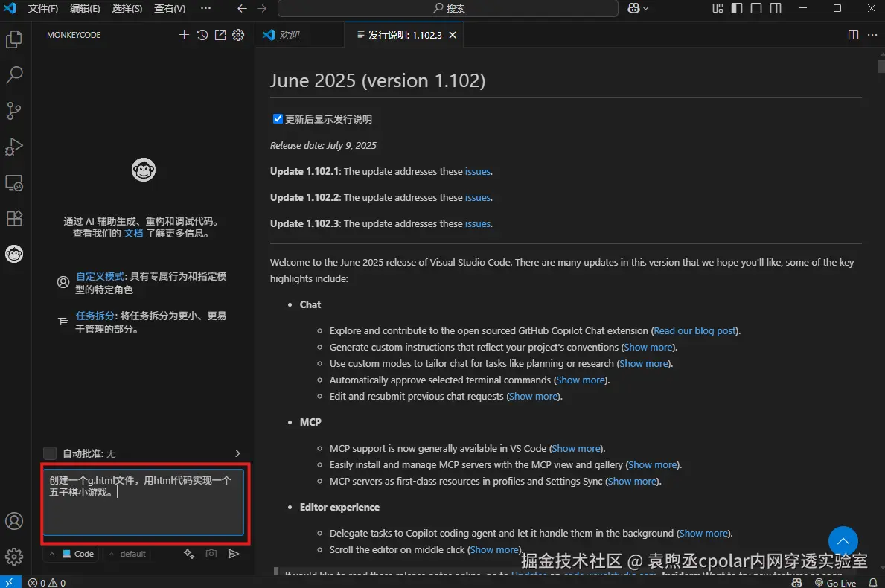Click Copilot status icon in status bar
The width and height of the screenshot is (885, 588).
point(797,582)
